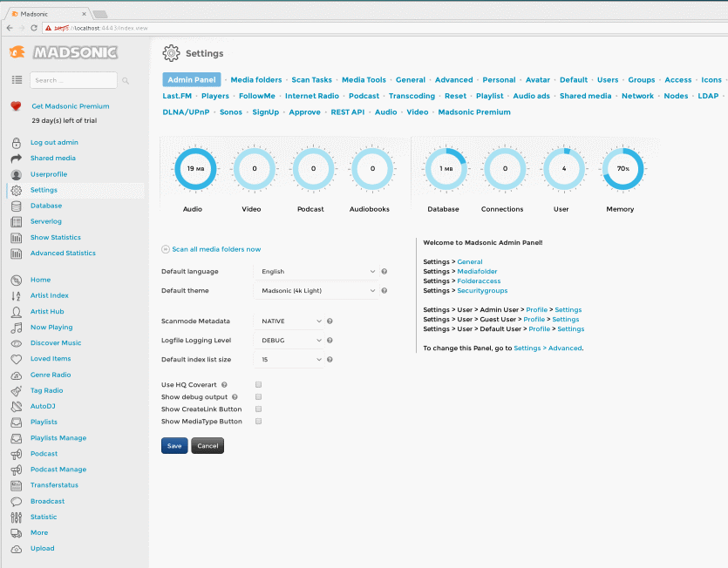Click the AutoDJ icon in sidebar
Viewport: 728px width, 568px height.
click(x=16, y=407)
